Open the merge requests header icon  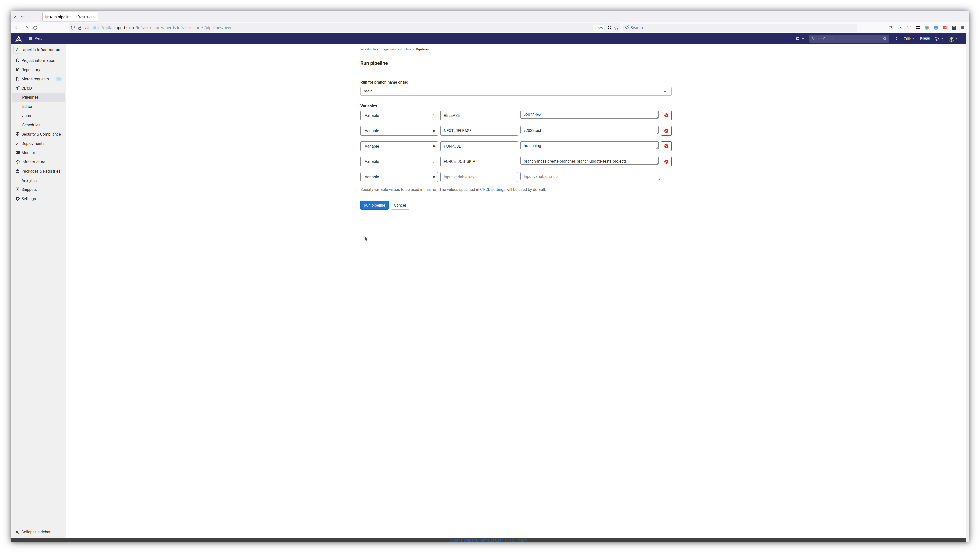[908, 39]
